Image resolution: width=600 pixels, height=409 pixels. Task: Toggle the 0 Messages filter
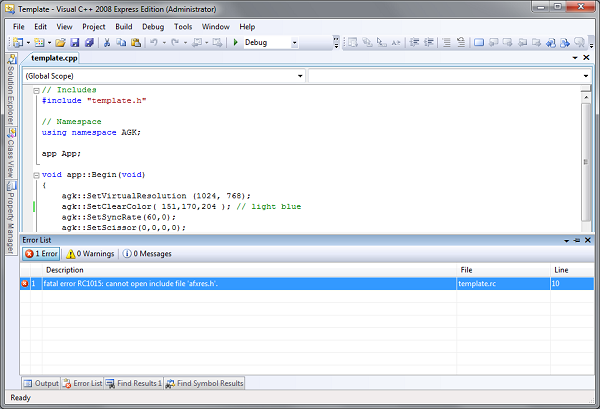point(147,254)
